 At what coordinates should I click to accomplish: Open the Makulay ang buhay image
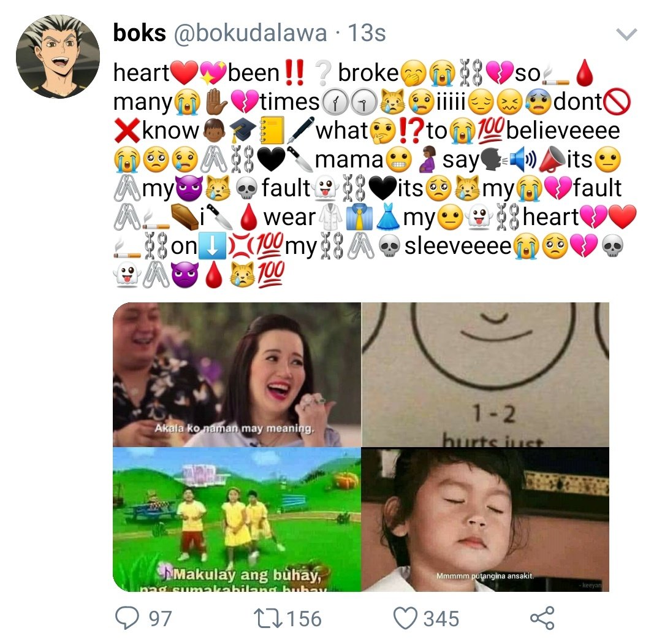click(x=237, y=519)
